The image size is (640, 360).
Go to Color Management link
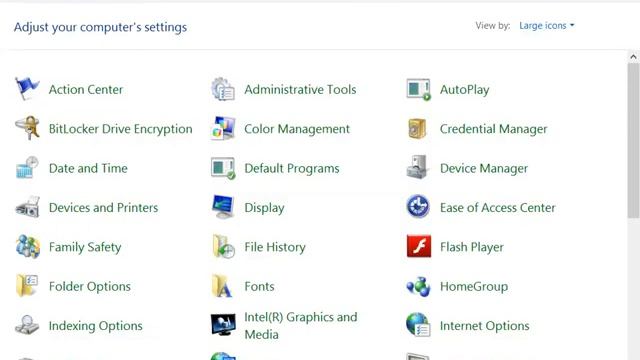[x=297, y=129]
